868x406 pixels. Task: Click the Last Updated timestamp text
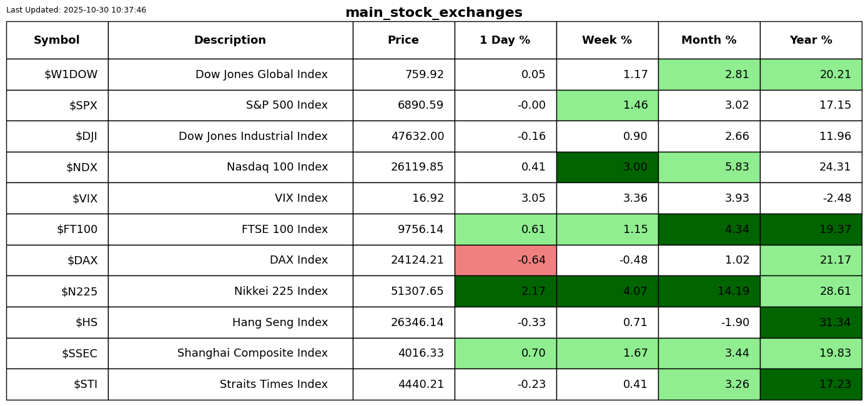(76, 10)
